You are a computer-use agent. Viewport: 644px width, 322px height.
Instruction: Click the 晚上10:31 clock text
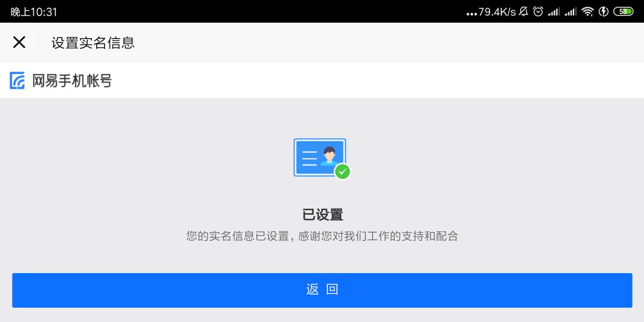point(34,12)
